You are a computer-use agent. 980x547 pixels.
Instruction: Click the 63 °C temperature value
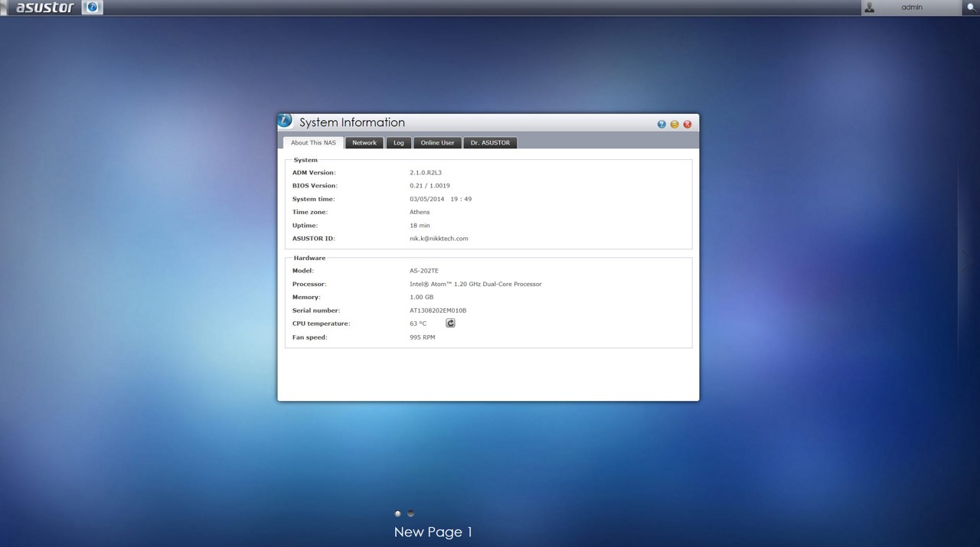tap(418, 324)
